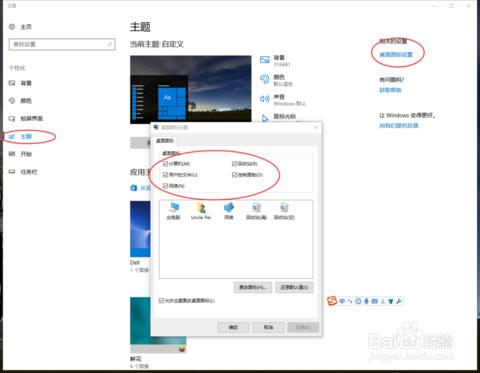Click the theme Color palette icon
The width and height of the screenshot is (480, 373).
click(x=265, y=79)
